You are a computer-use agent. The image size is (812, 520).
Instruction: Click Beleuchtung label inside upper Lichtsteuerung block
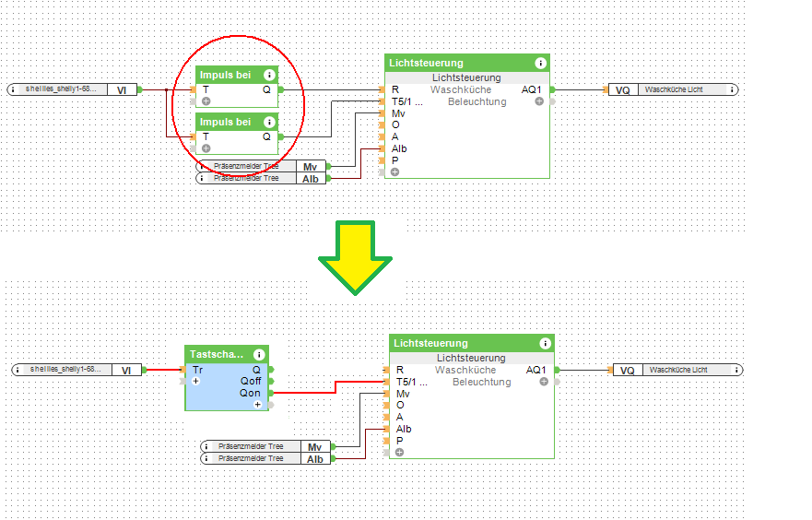point(477,101)
